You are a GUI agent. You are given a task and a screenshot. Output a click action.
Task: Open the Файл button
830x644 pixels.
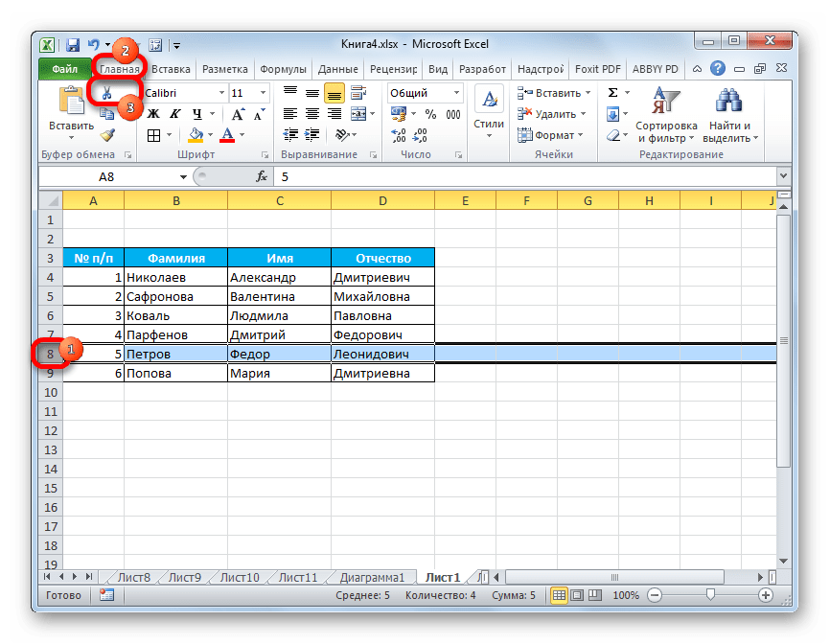tap(64, 69)
